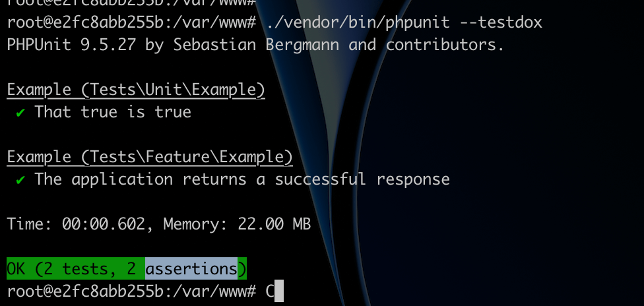
Task: Click the 'Memory: 22.00 MB' text
Action: 237,224
